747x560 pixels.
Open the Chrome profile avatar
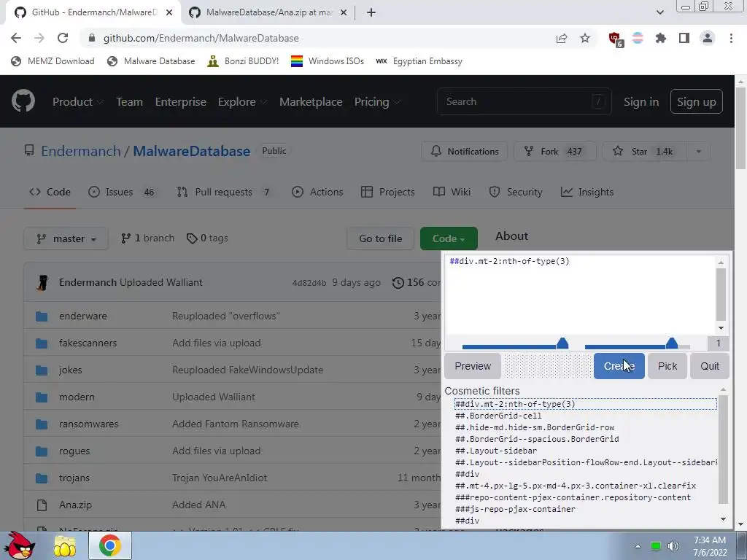(708, 38)
